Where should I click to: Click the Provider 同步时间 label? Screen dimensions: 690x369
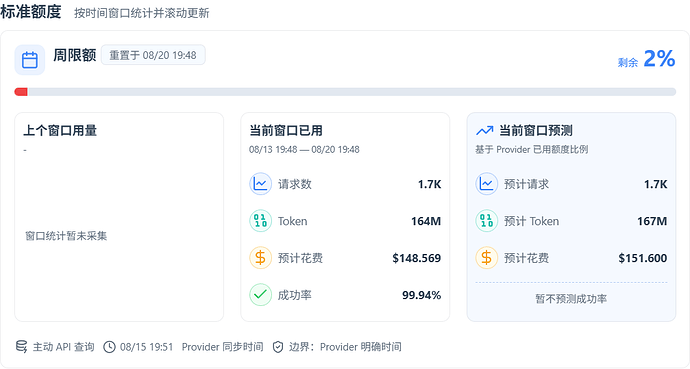(223, 347)
